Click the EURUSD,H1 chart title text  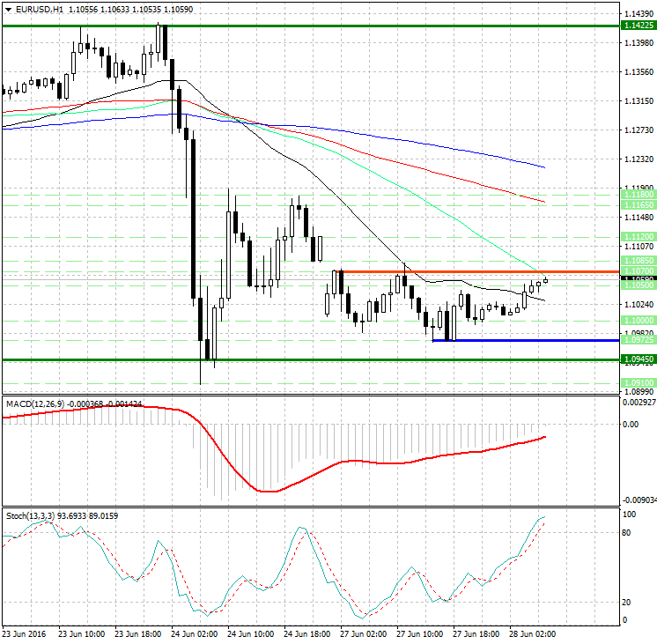coord(40,9)
